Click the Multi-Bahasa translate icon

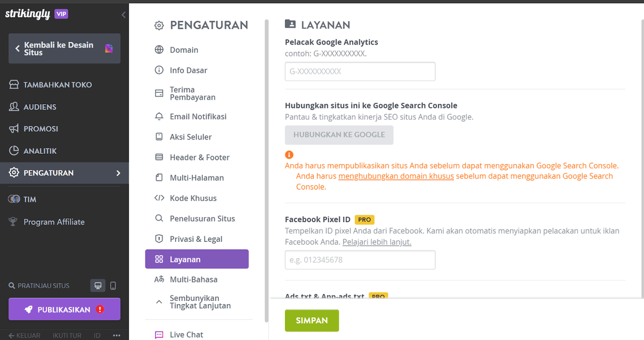(159, 279)
